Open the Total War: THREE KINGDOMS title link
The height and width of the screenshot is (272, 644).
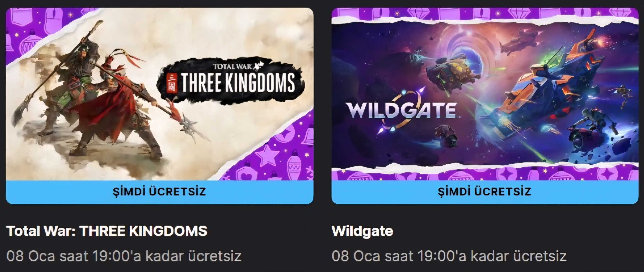107,231
